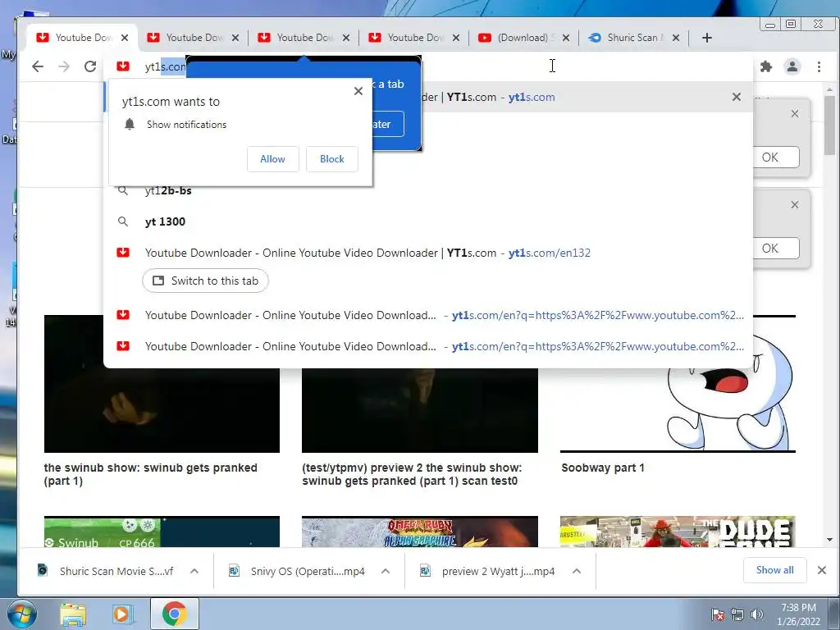Open the Windows Start menu
The image size is (840, 630).
[x=21, y=614]
